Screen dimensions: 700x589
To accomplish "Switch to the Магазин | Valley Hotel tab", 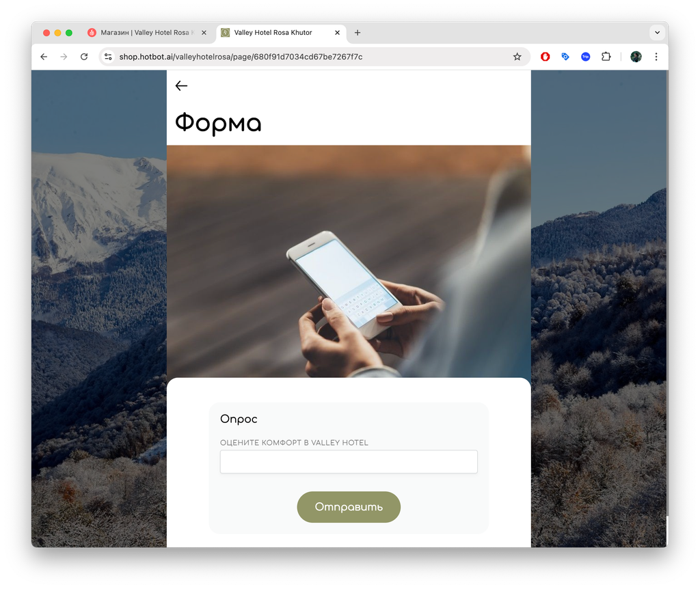I will [143, 33].
